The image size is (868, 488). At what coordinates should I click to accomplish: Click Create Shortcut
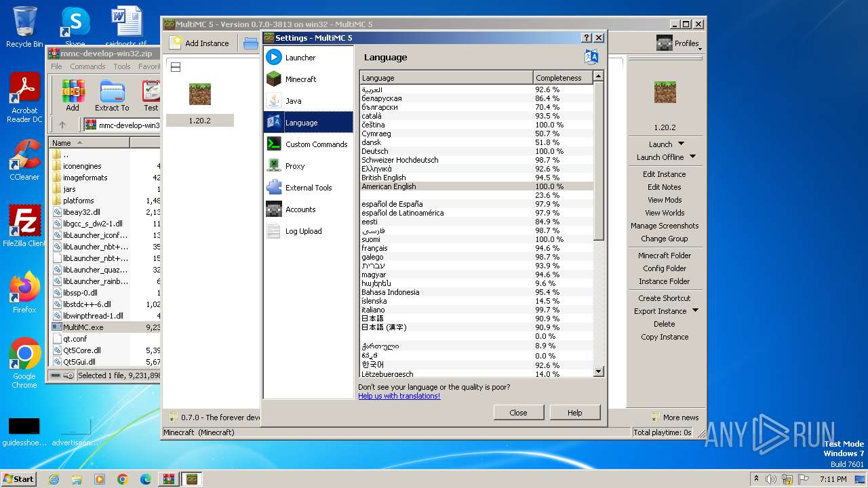pos(664,298)
